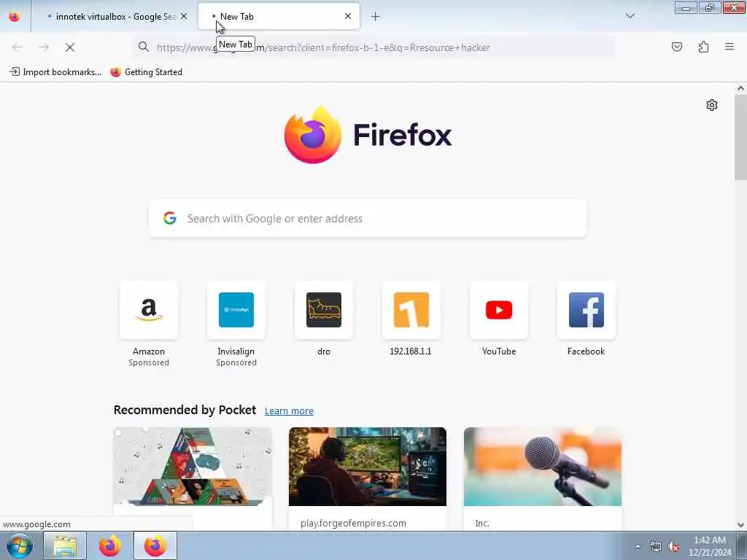Viewport: 747px width, 560px height.
Task: Open the Christmas tree Pocket story thumbnail
Action: point(193,467)
